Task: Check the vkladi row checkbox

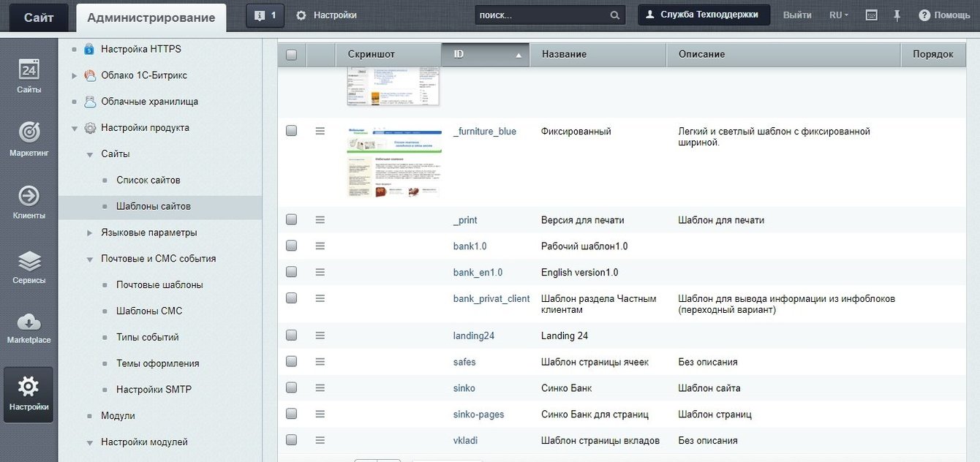Action: coord(291,440)
